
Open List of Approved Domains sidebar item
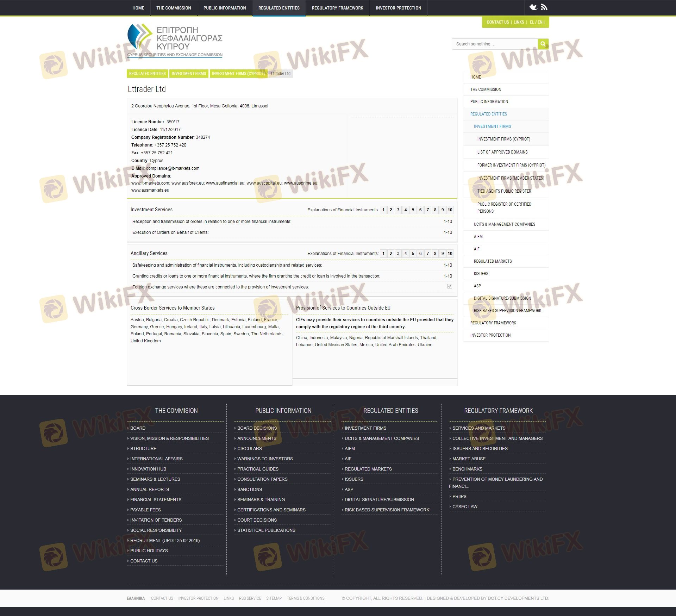tap(502, 152)
